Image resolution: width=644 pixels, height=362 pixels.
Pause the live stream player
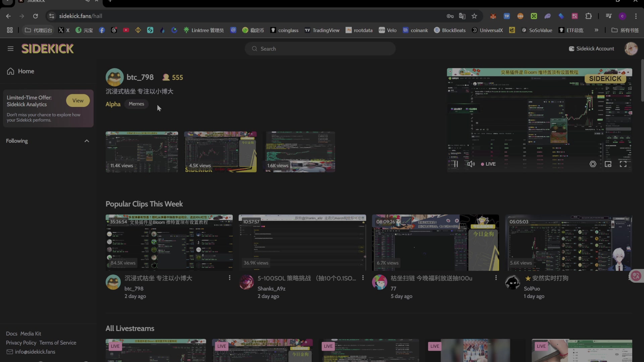(456, 164)
